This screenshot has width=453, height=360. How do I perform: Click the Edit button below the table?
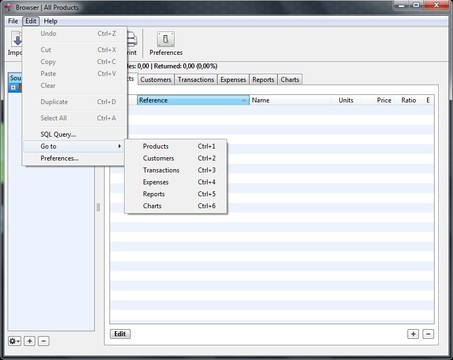tap(120, 334)
